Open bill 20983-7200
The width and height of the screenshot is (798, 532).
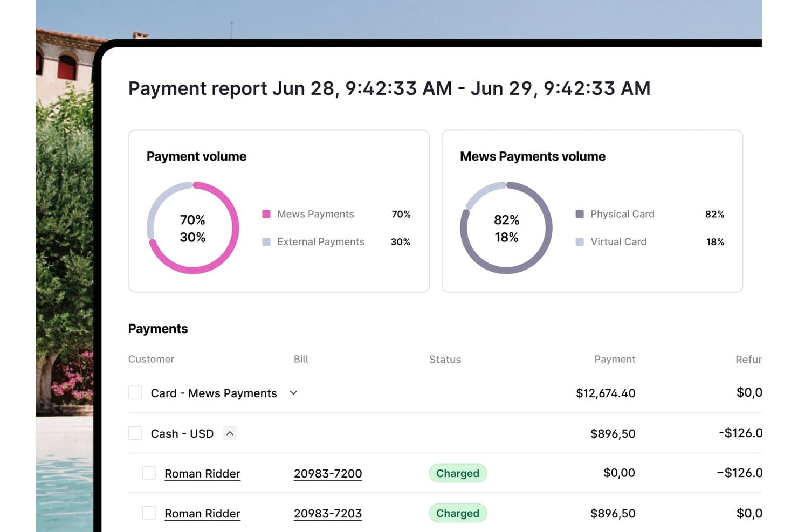coord(328,473)
